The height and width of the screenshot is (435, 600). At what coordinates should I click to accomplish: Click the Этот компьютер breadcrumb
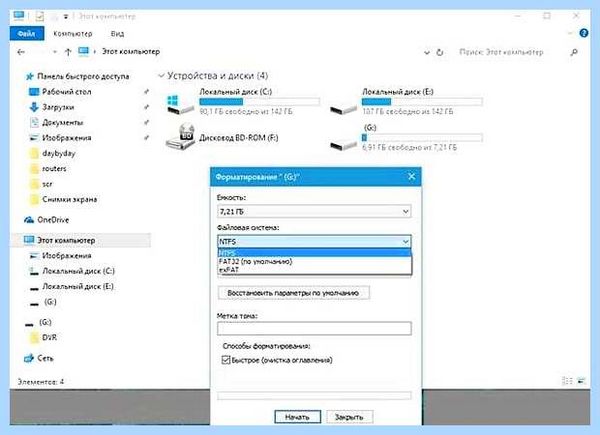(131, 52)
